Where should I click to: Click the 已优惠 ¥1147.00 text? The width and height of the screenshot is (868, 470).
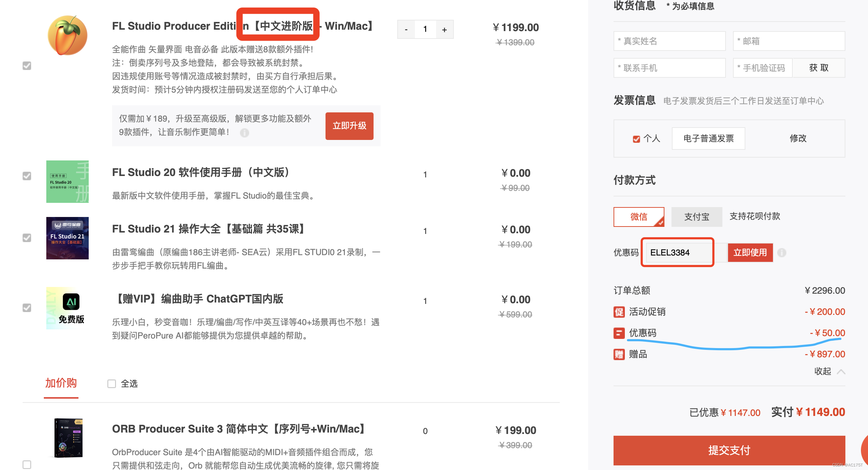tap(725, 412)
